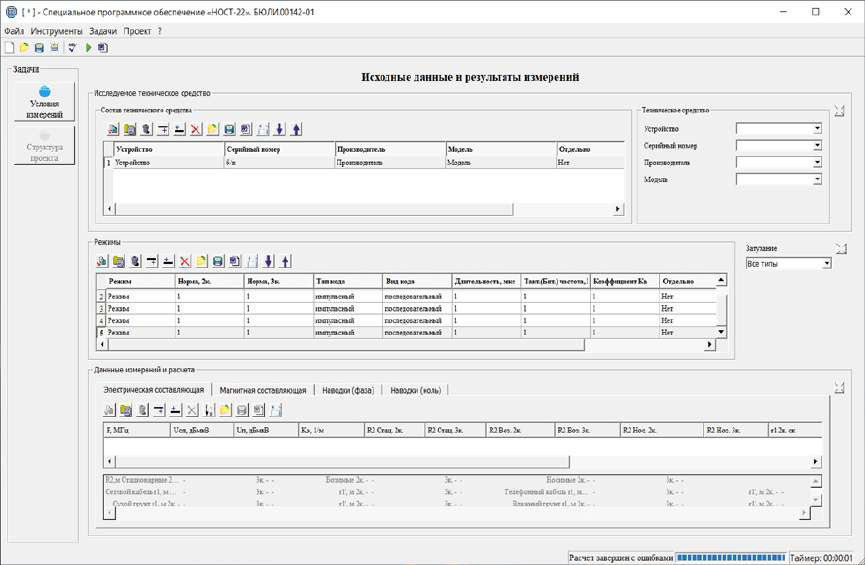The height and width of the screenshot is (565, 865).
Task: Switch to Магнитная составляющая tab
Action: (263, 390)
